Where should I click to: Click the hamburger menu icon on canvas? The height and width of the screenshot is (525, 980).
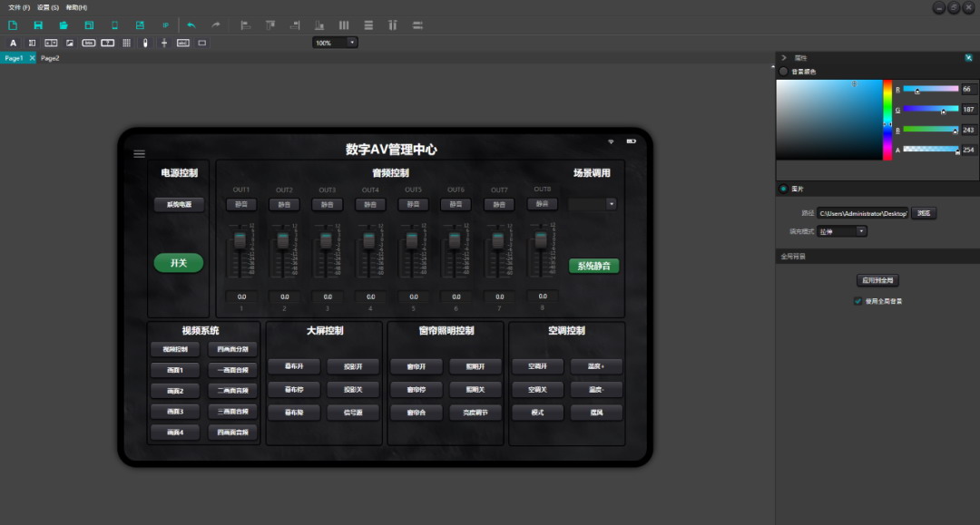point(140,154)
